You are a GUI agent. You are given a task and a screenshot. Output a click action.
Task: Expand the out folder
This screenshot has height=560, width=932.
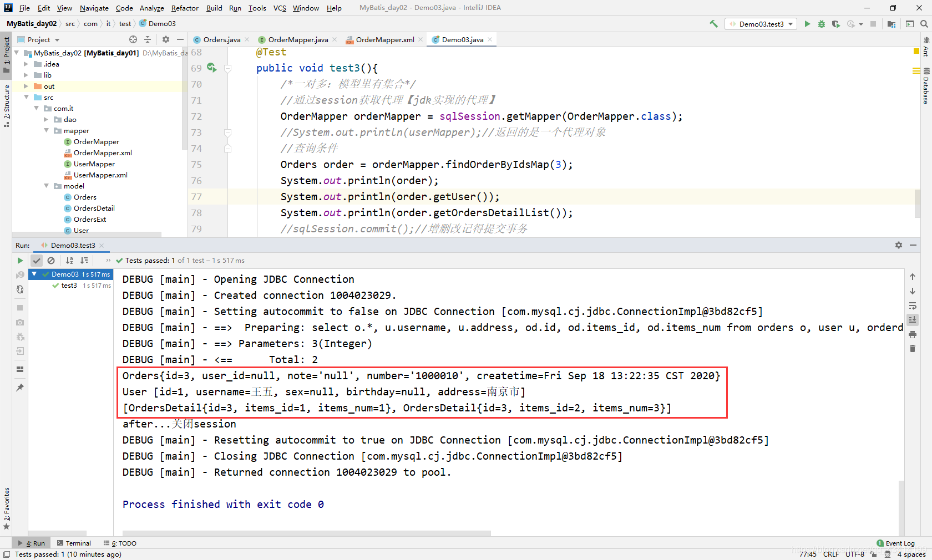coord(26,86)
